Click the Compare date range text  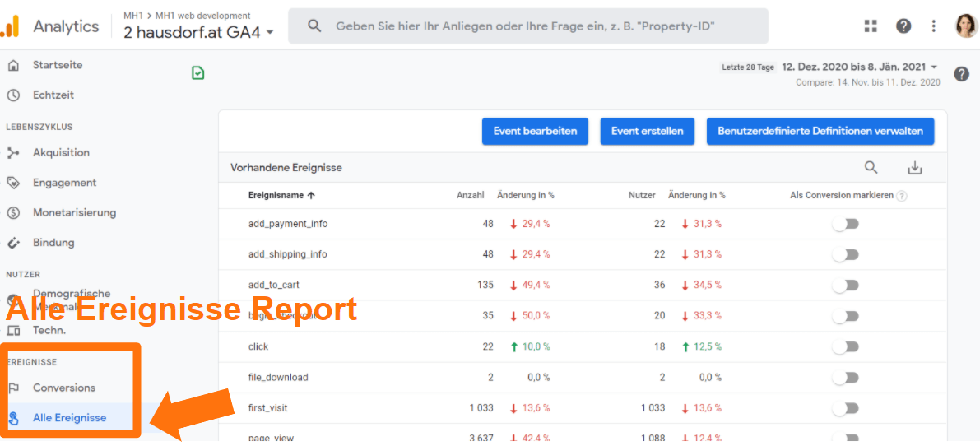[x=868, y=81]
